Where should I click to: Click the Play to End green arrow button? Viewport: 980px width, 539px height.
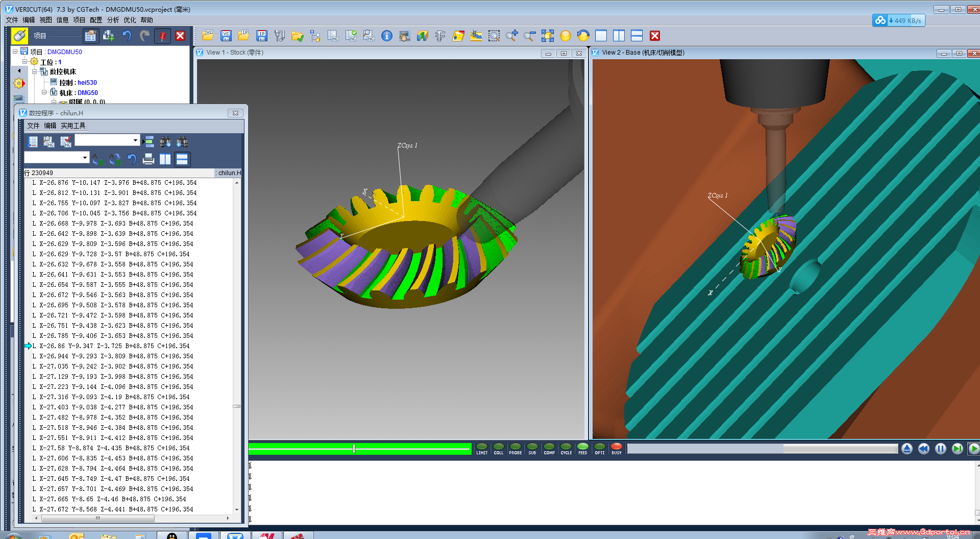point(974,449)
